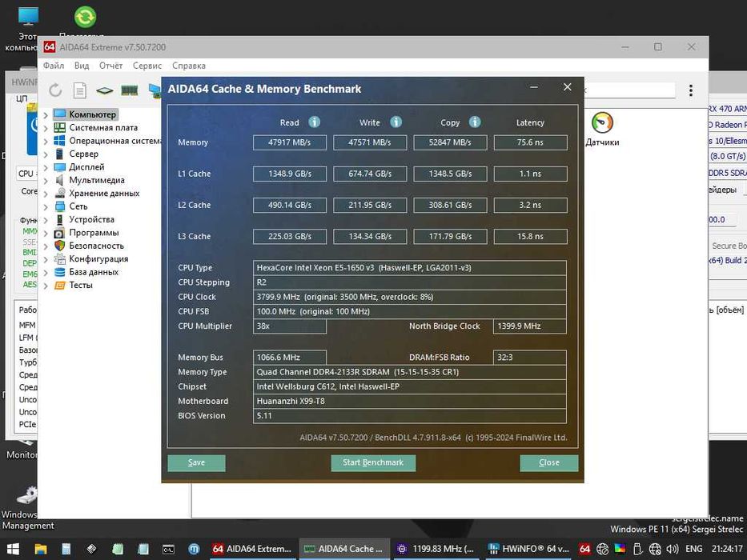This screenshot has height=560, width=747.
Task: Select the Безопасность shield icon
Action: pos(59,246)
